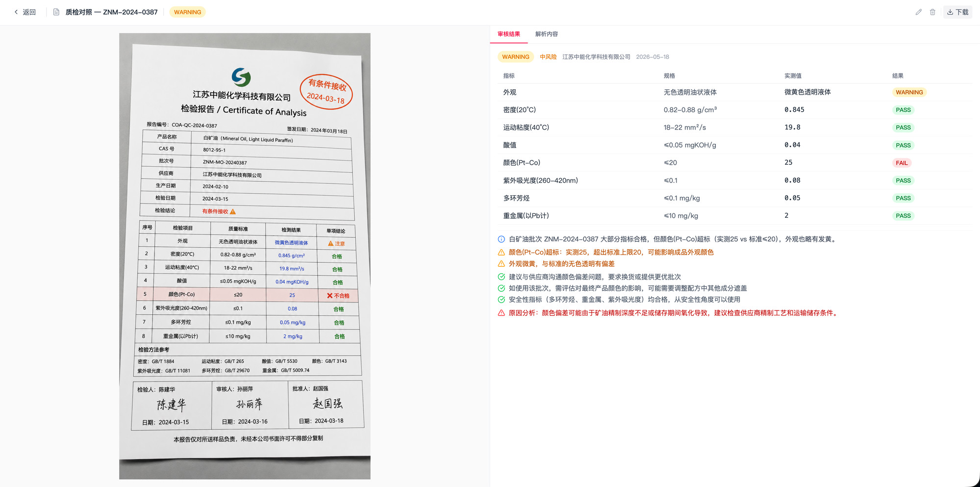Image resolution: width=980 pixels, height=487 pixels.
Task: Click the 规格 column header
Action: [x=669, y=76]
